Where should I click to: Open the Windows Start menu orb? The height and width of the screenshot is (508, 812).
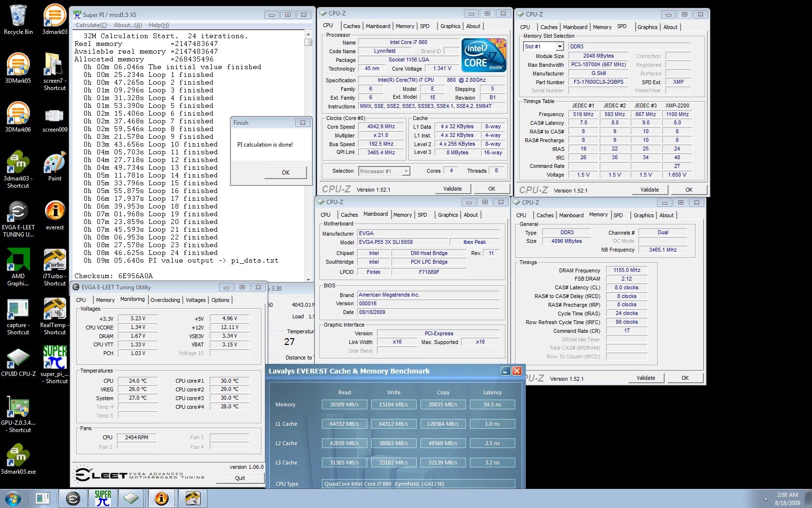[x=13, y=498]
